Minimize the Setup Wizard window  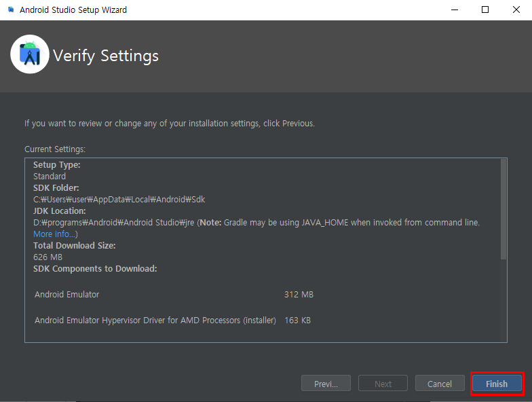coord(455,10)
